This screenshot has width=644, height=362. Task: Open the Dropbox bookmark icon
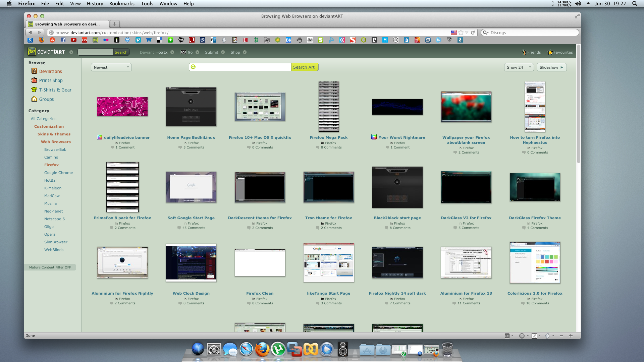pos(127,40)
